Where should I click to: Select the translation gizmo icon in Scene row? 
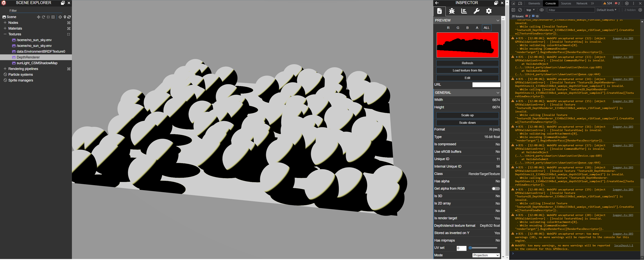[39, 17]
